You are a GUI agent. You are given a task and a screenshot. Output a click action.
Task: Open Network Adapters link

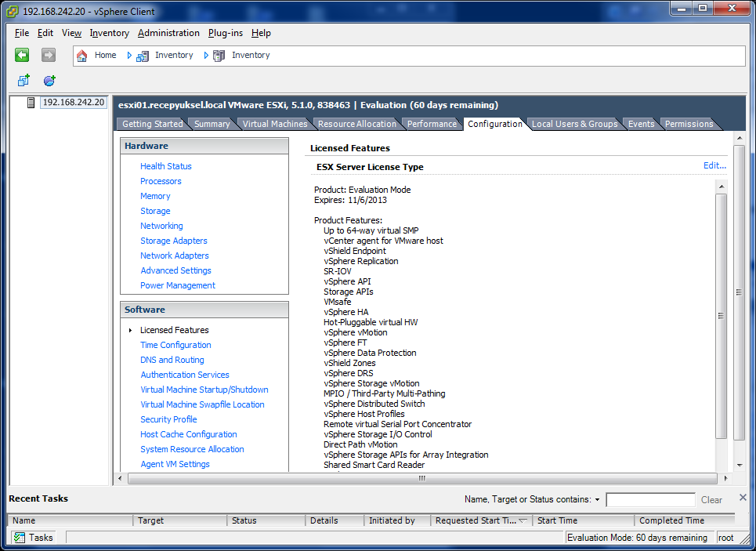pyautogui.click(x=175, y=256)
